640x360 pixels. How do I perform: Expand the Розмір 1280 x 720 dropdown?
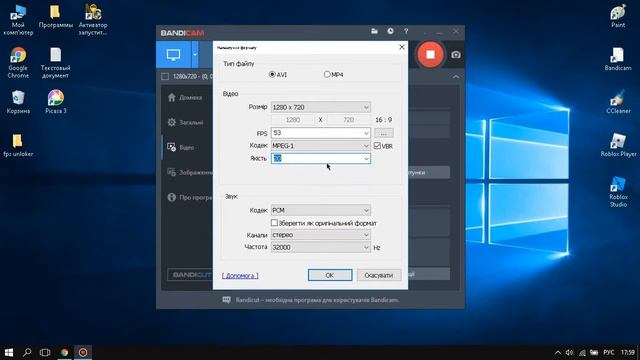321,107
